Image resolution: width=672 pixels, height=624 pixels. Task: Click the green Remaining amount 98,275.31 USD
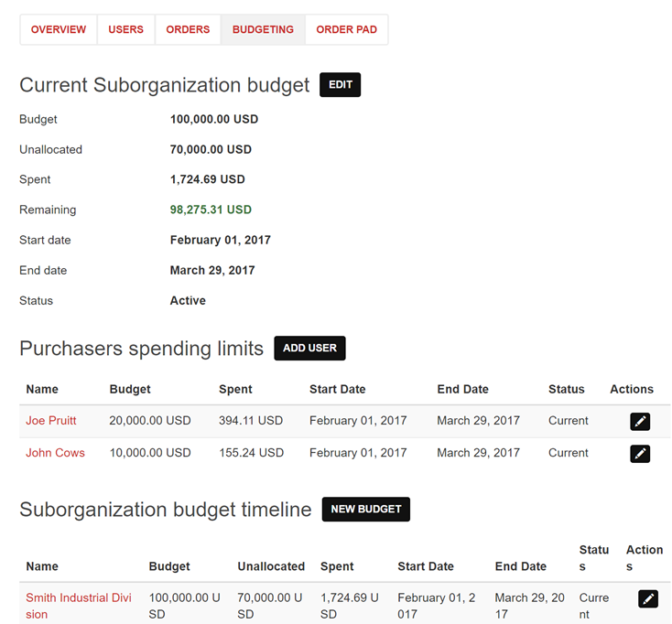[x=211, y=210]
